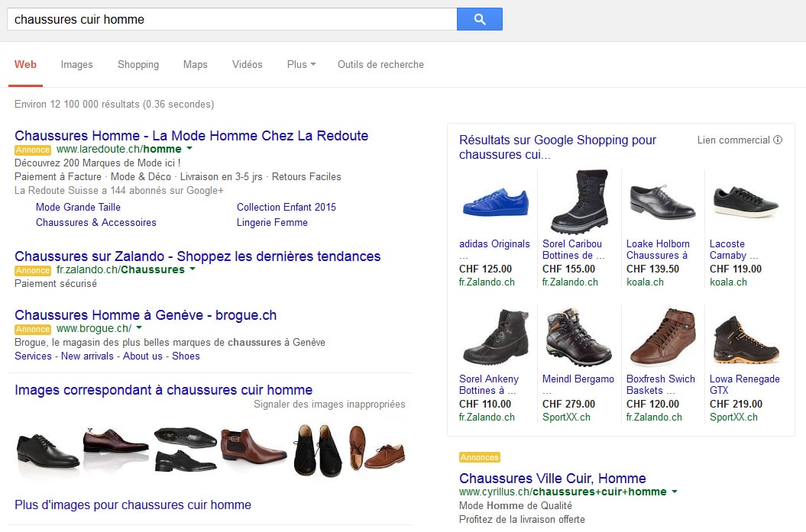Open Collection Enfant 2015 sitelink
Screen dimensions: 806x532
click(286, 207)
